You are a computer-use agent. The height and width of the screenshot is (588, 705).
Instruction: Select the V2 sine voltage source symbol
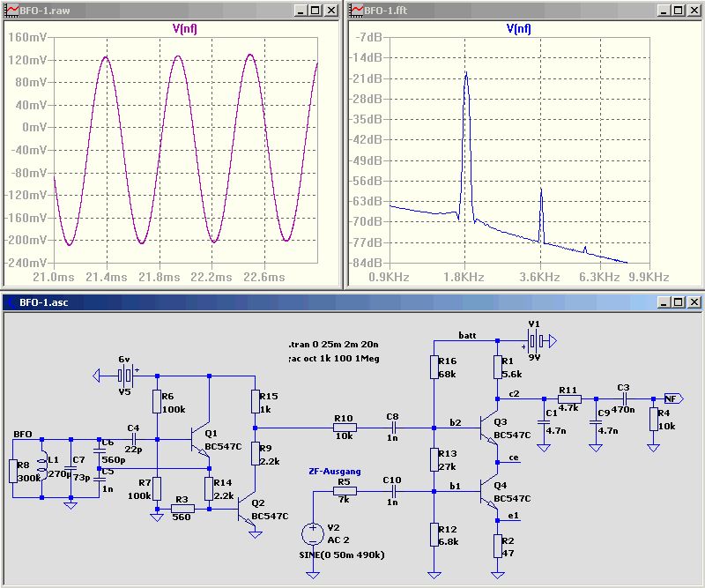pyautogui.click(x=313, y=534)
